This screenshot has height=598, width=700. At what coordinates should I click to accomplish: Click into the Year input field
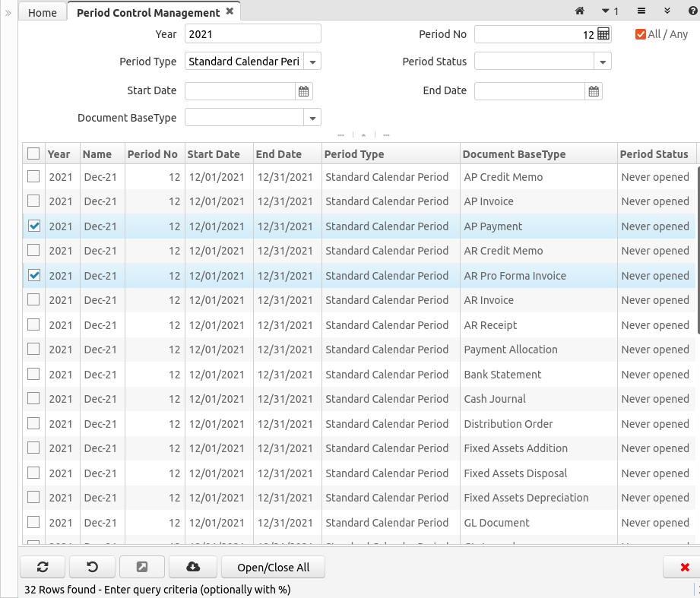252,34
